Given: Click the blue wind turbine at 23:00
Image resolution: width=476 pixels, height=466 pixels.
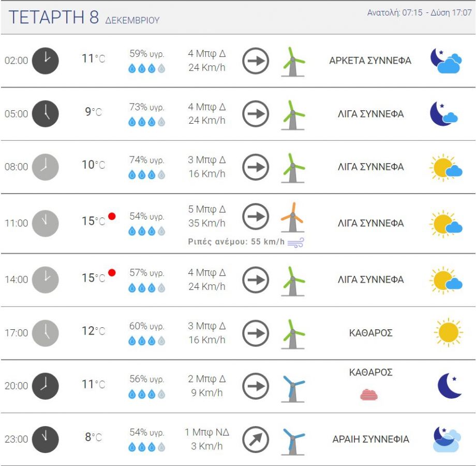Looking at the screenshot, I should [x=293, y=441].
